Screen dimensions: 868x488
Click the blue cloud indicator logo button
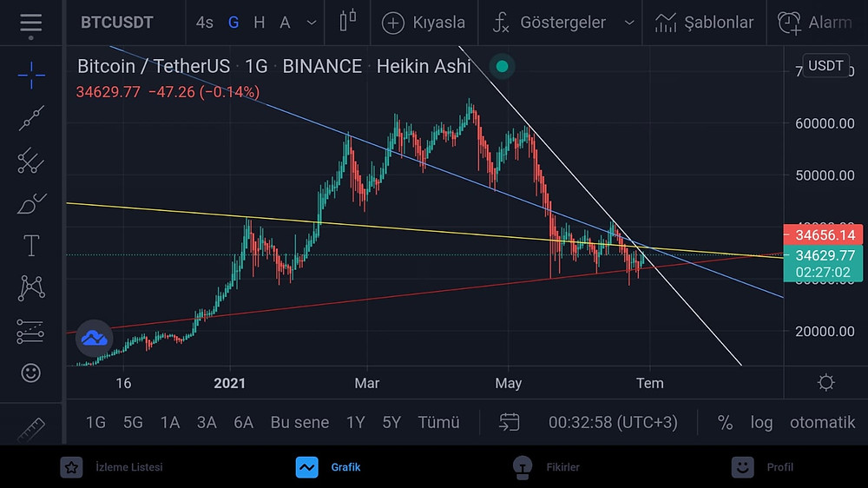(x=94, y=338)
